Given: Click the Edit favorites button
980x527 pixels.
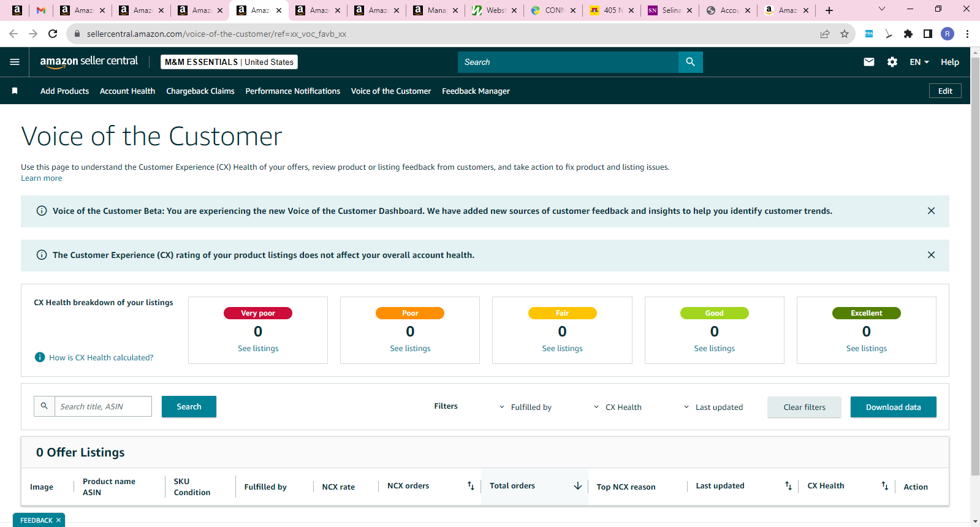Looking at the screenshot, I should (x=945, y=91).
